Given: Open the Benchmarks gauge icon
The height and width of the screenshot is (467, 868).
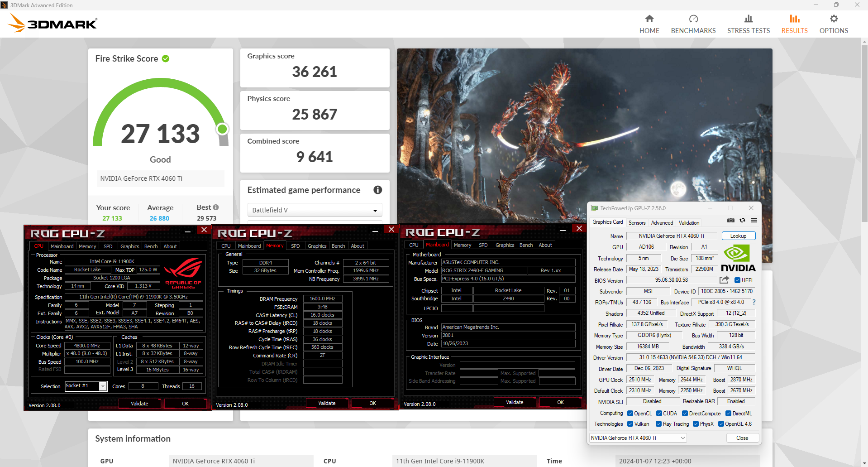Looking at the screenshot, I should [693, 19].
